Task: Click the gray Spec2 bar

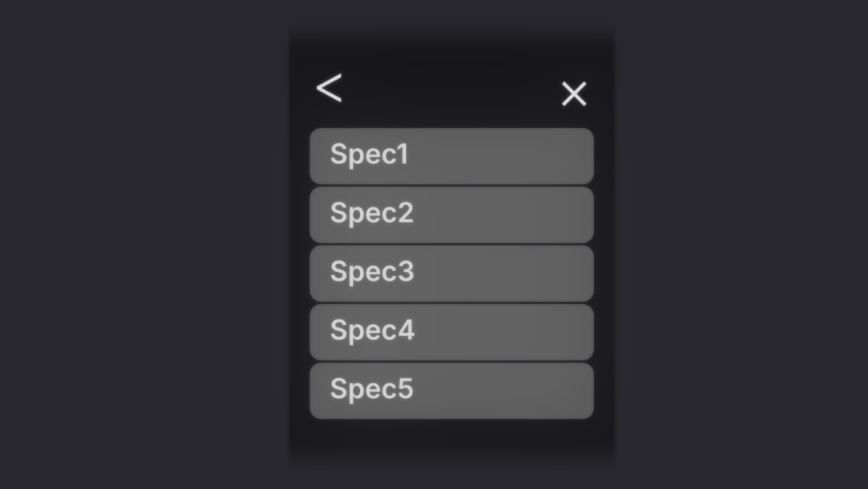Action: 452,215
